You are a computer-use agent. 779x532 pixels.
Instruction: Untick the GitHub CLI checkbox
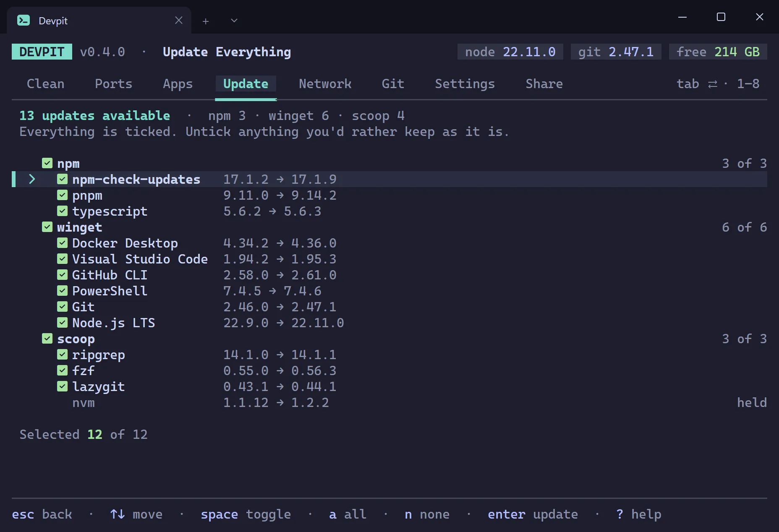click(x=63, y=275)
